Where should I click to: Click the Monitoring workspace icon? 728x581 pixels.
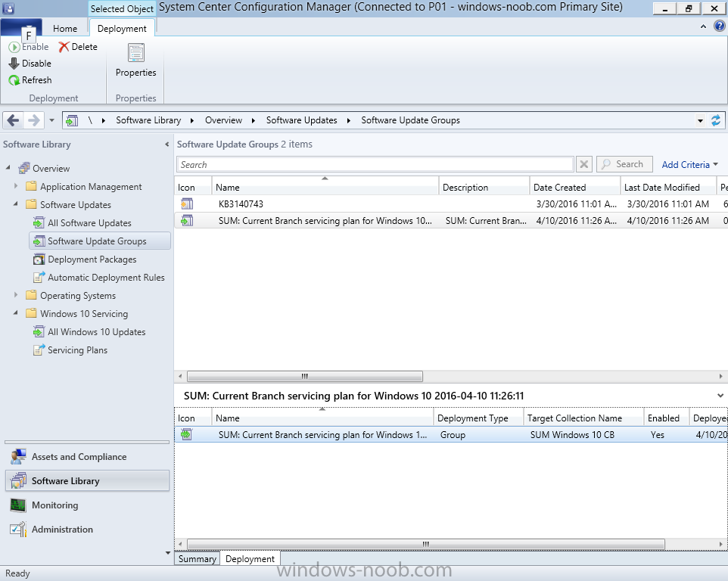[x=19, y=505]
